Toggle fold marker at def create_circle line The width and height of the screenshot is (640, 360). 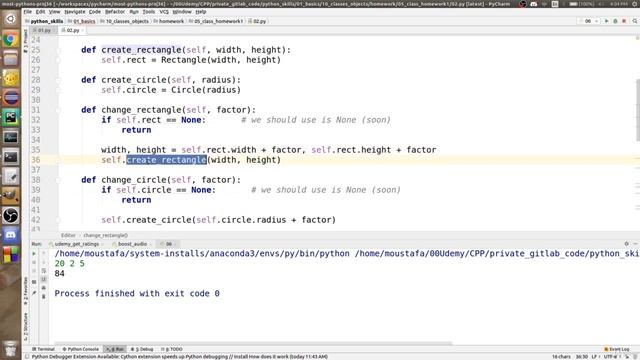[x=58, y=80]
